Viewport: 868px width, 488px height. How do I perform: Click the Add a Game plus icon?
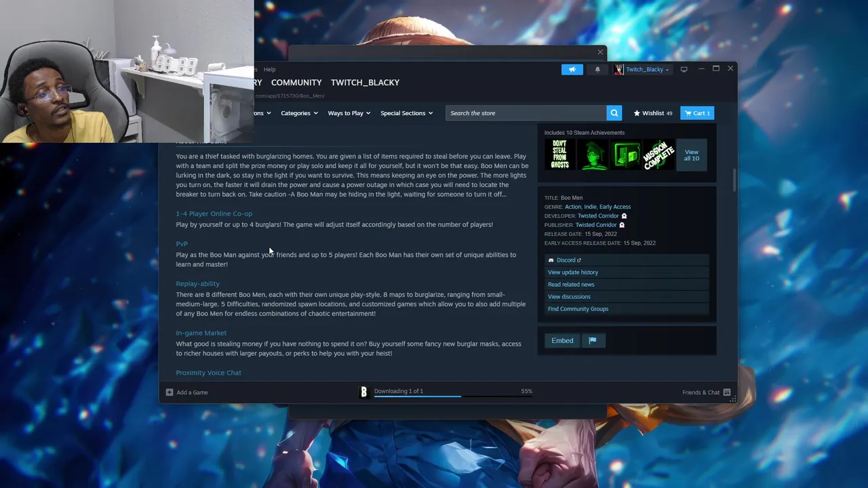pyautogui.click(x=170, y=392)
